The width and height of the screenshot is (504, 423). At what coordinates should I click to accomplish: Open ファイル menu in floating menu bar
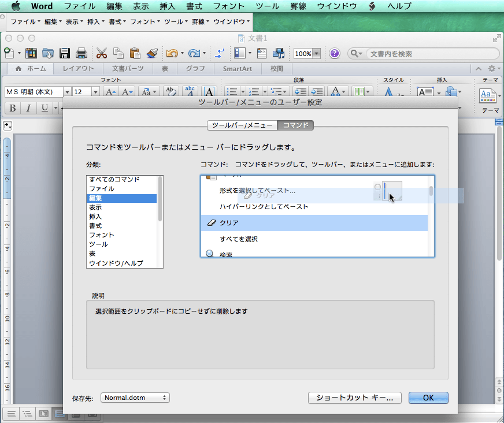pos(25,22)
